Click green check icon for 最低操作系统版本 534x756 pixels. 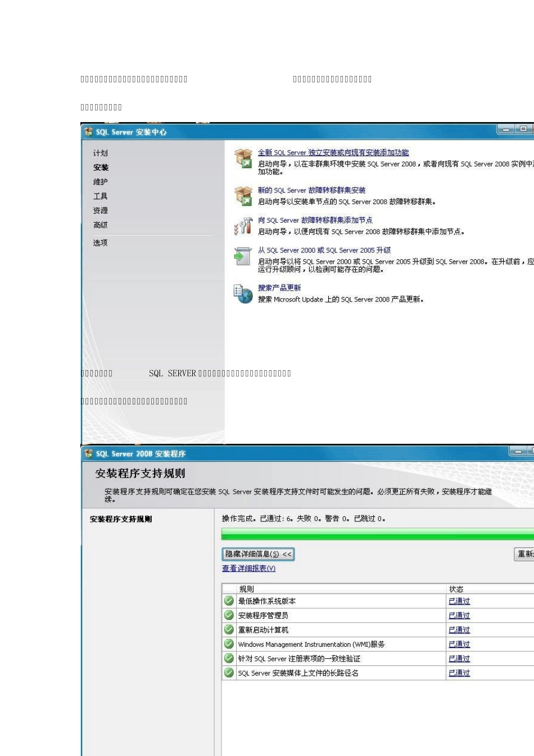tap(229, 601)
